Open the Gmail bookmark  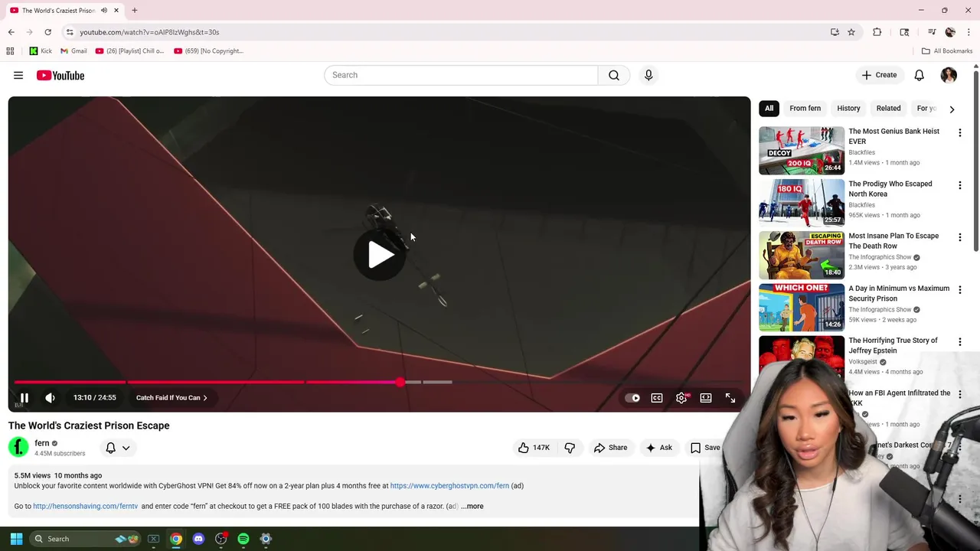tap(73, 51)
